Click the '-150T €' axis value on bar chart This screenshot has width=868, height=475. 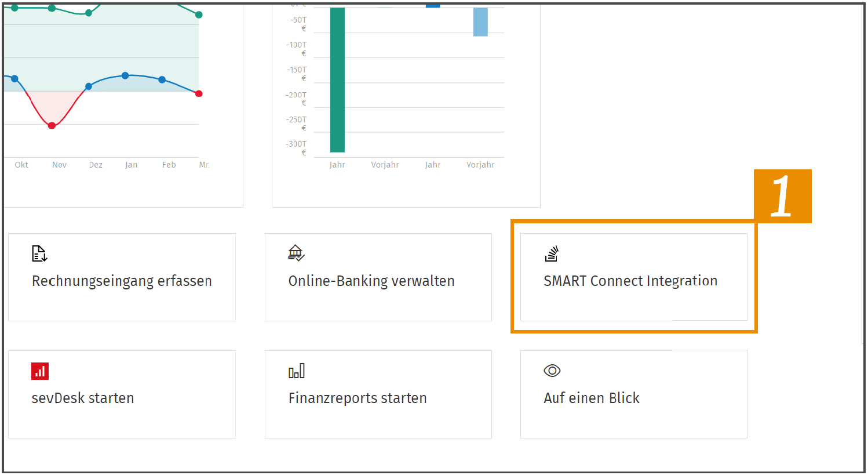(297, 74)
